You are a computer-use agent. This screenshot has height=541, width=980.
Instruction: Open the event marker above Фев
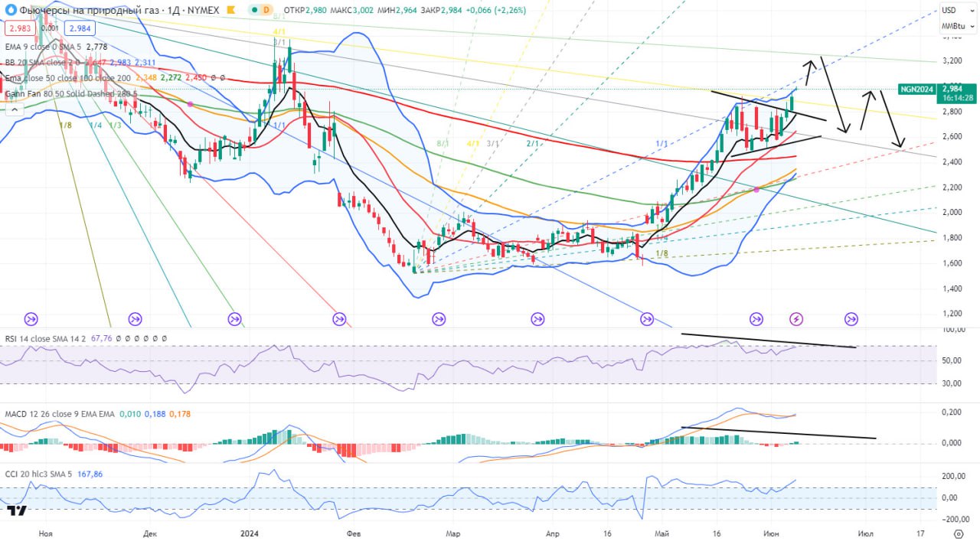[x=339, y=318]
